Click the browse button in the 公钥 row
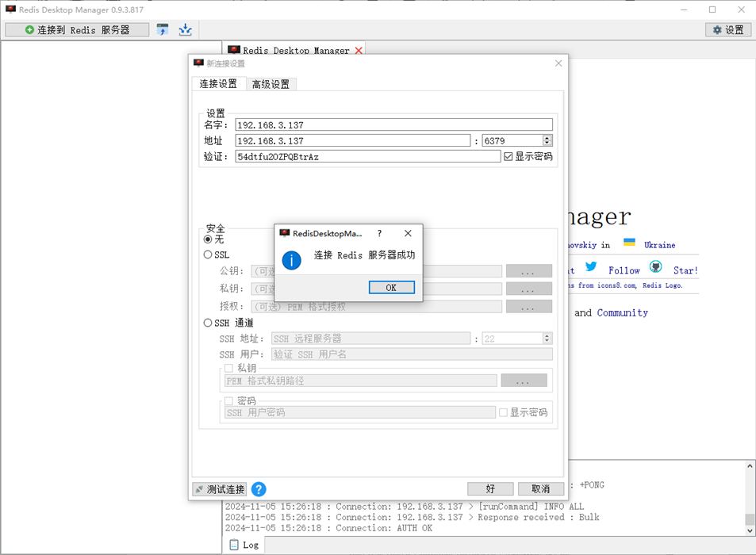 click(x=529, y=270)
